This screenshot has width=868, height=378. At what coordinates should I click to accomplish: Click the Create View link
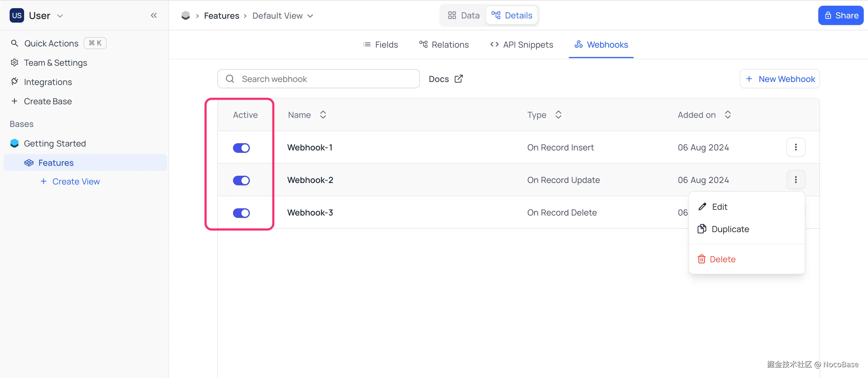[76, 181]
